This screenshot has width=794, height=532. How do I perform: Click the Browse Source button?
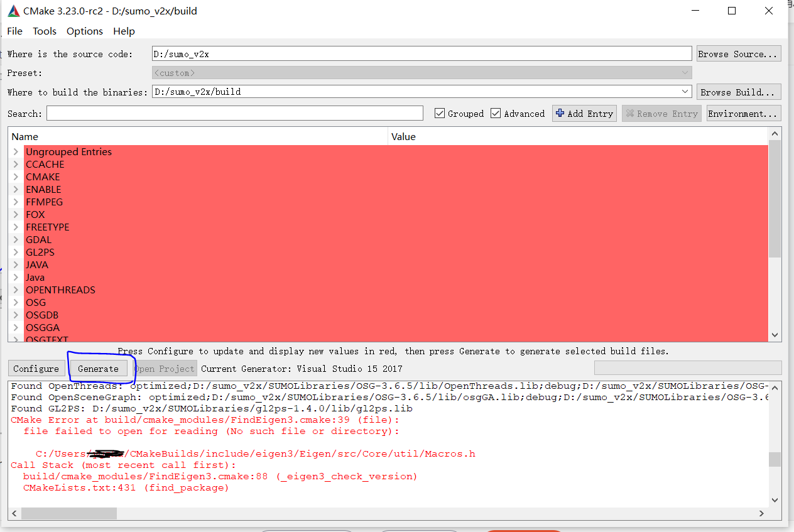tap(739, 54)
